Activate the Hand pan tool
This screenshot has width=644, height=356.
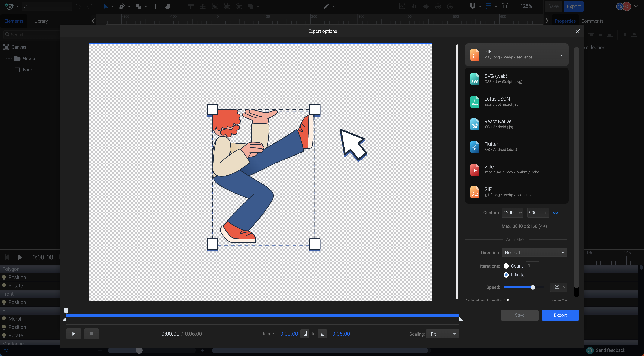tap(167, 6)
